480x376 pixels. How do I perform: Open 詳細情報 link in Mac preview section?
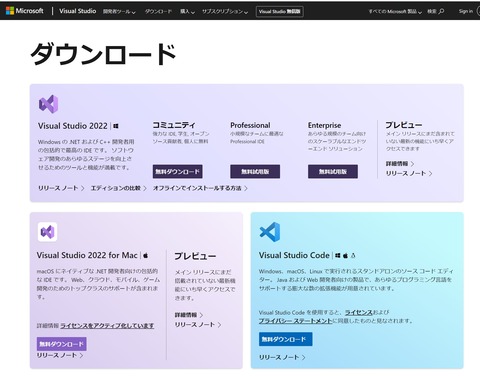pyautogui.click(x=189, y=315)
